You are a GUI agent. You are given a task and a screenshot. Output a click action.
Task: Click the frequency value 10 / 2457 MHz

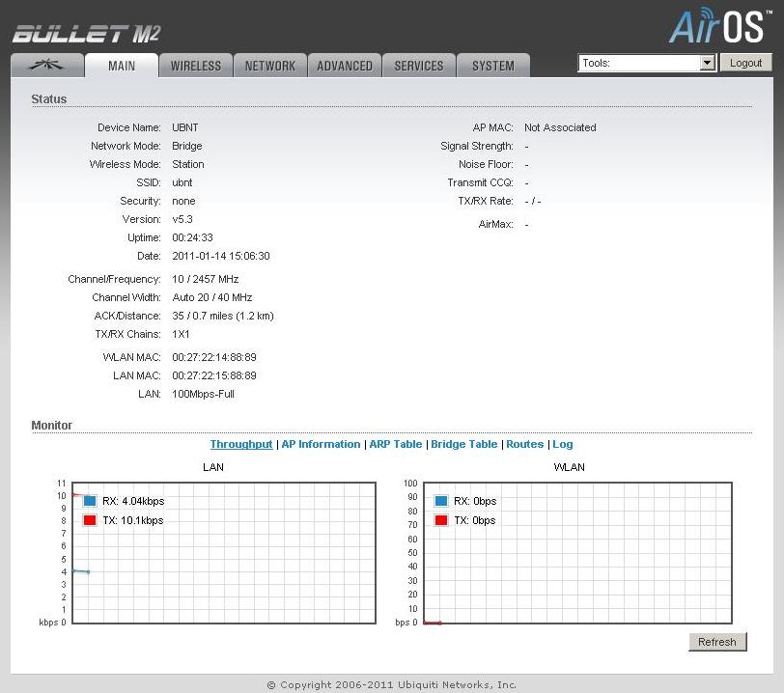[205, 279]
